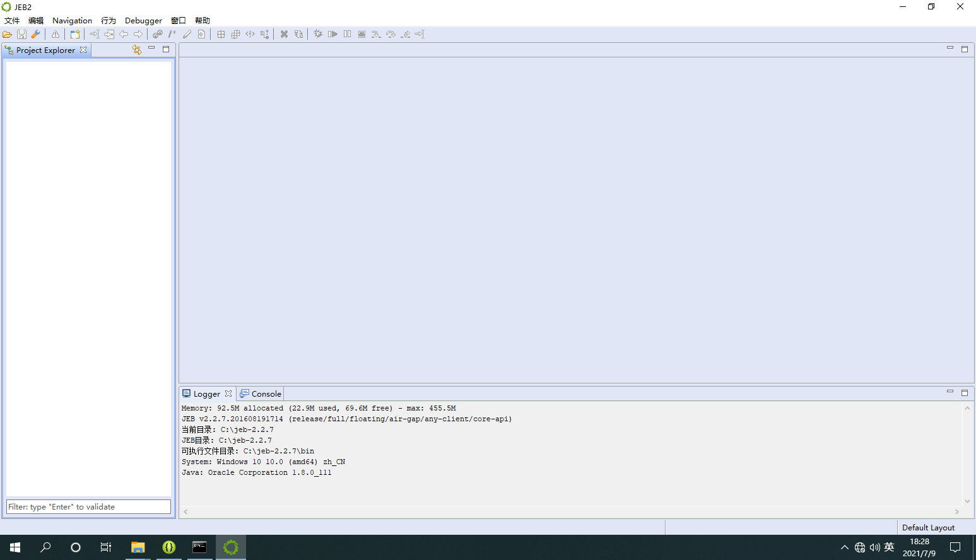
Task: Click the navigate back arrow icon
Action: pos(124,35)
